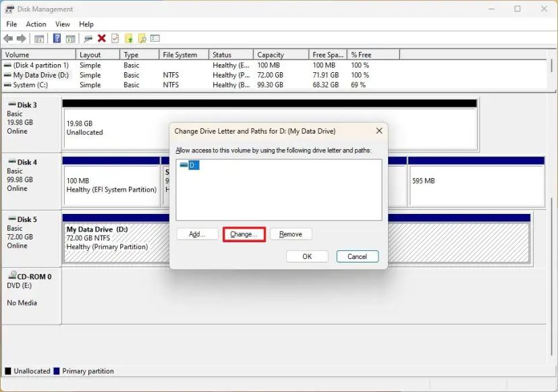Click the 71.91 GB free space cell
558x392 pixels.
(x=326, y=75)
